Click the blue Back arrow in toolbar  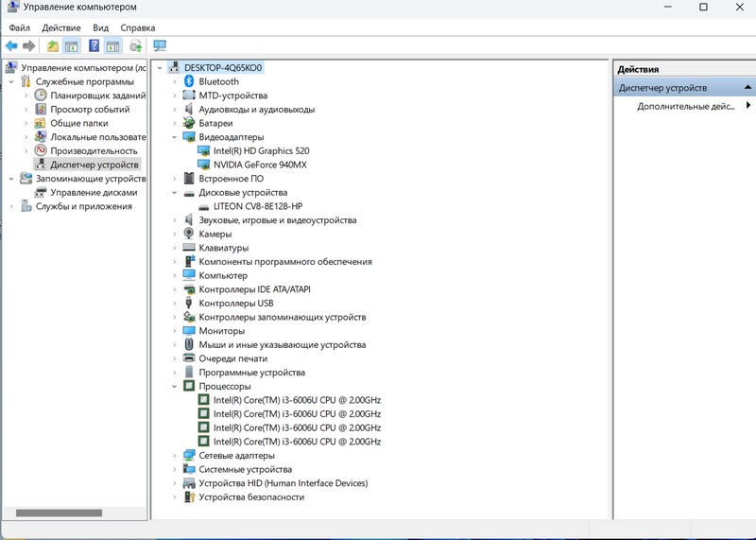11,46
